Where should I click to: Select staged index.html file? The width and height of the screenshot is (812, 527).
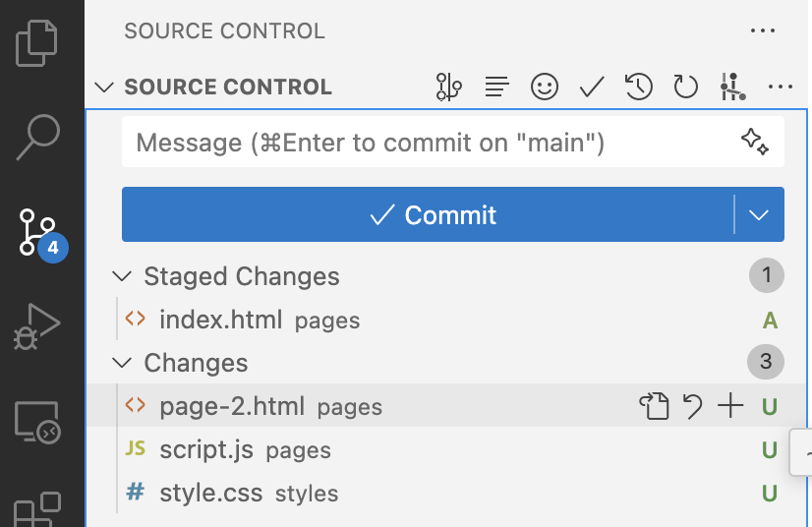(x=446, y=320)
